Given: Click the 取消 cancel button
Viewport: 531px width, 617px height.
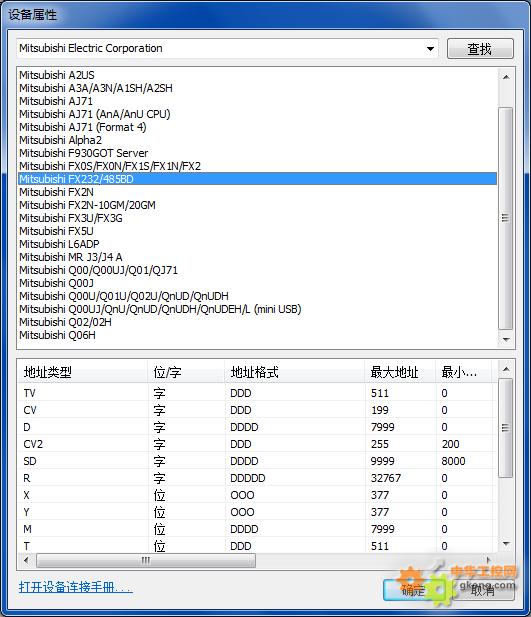Looking at the screenshot, I should pyautogui.click(x=483, y=590).
